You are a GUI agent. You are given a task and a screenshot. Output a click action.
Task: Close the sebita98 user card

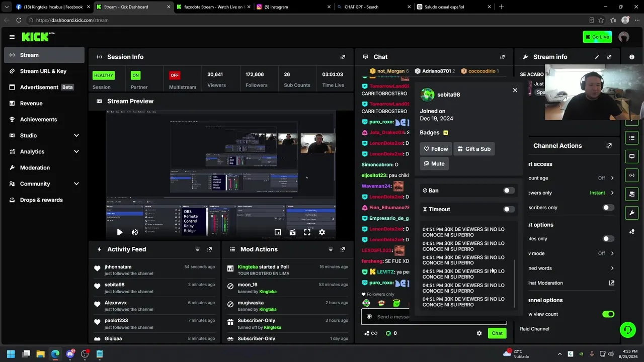tap(515, 90)
